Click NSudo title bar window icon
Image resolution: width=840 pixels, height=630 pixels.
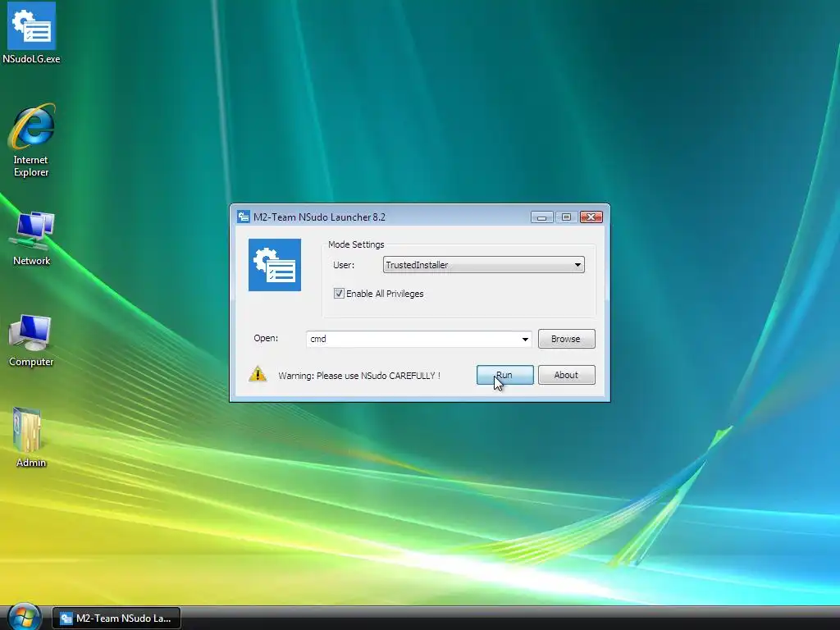pyautogui.click(x=243, y=217)
